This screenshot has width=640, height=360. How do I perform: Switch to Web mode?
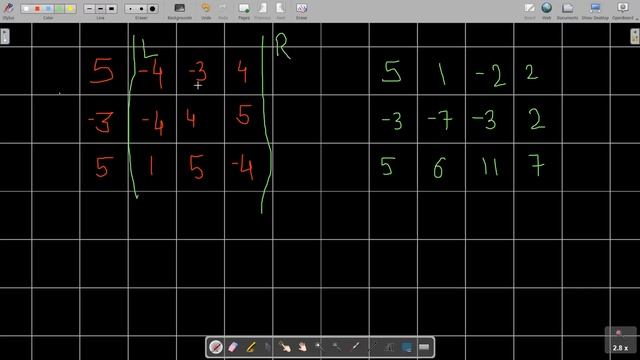547,10
